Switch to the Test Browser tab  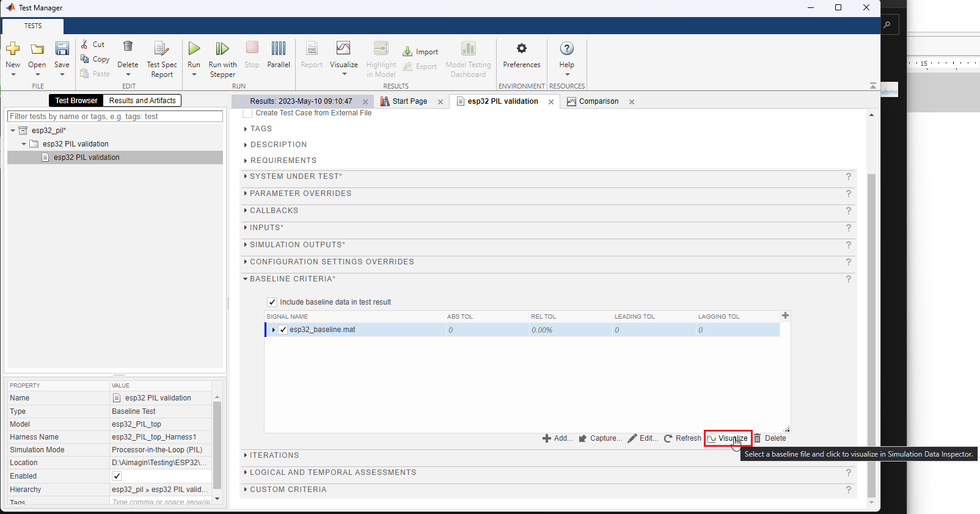[76, 101]
